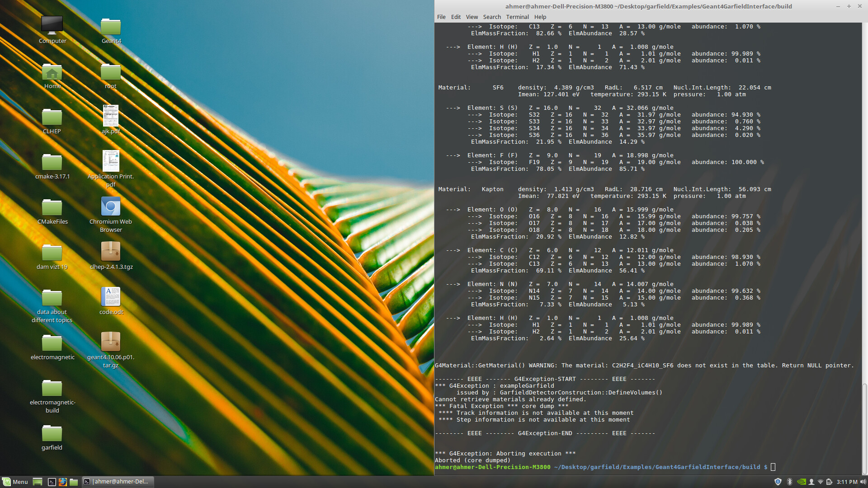This screenshot has width=868, height=488.
Task: Open the Geant4 folder on desktop
Action: coord(111,30)
